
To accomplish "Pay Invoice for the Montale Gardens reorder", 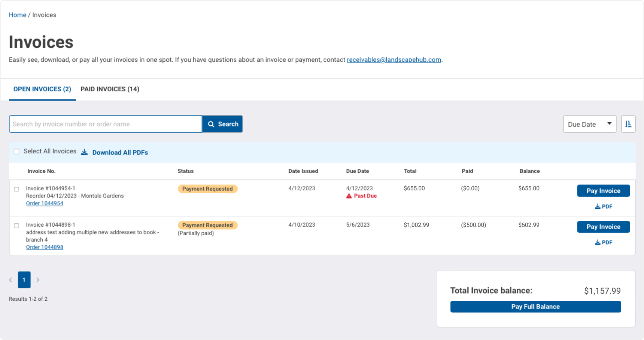I will [603, 191].
